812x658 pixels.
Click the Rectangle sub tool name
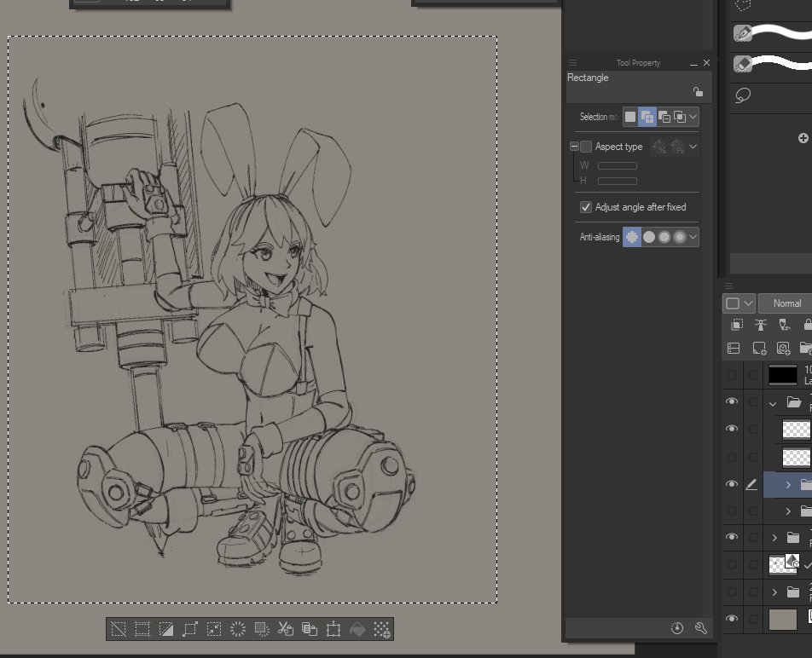coord(588,78)
